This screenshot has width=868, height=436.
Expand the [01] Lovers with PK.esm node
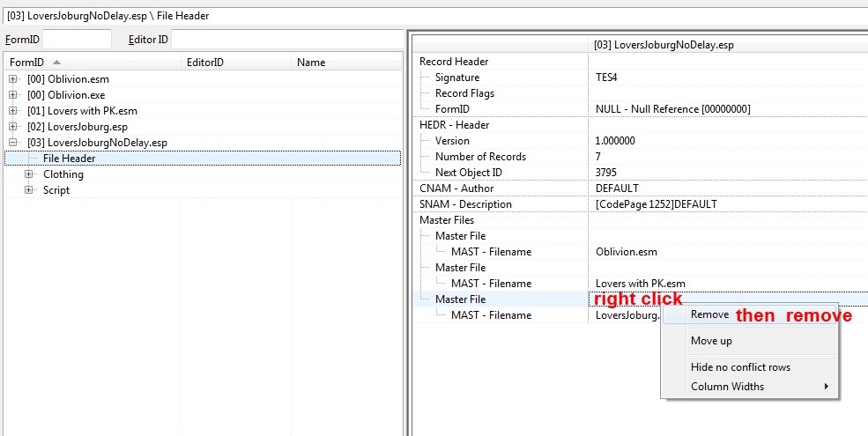pyautogui.click(x=13, y=111)
